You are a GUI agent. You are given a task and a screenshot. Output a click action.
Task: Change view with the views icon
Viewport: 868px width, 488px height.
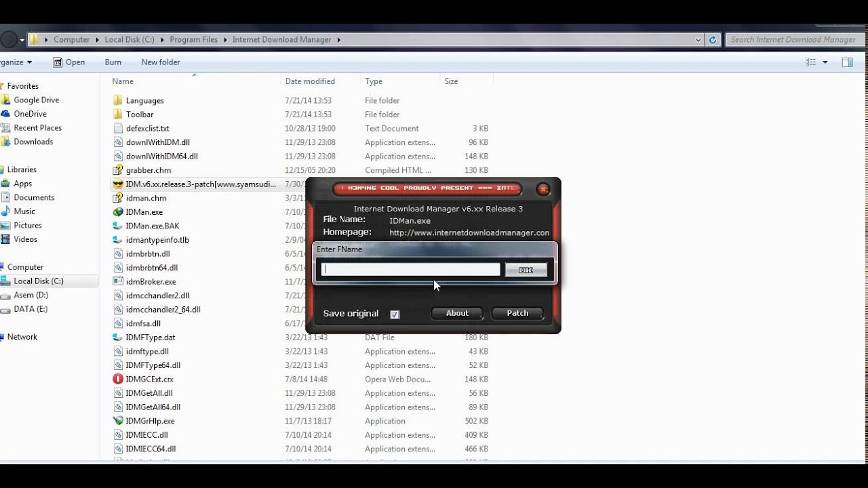(810, 62)
